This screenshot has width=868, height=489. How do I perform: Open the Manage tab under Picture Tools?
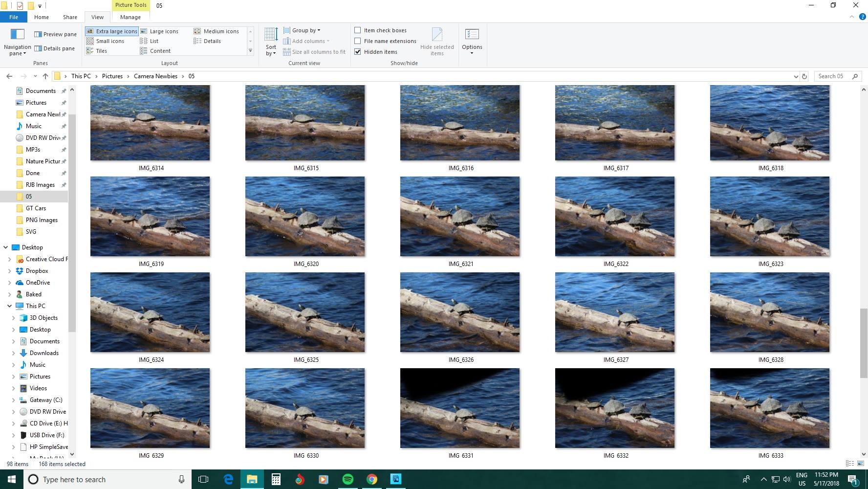[130, 17]
